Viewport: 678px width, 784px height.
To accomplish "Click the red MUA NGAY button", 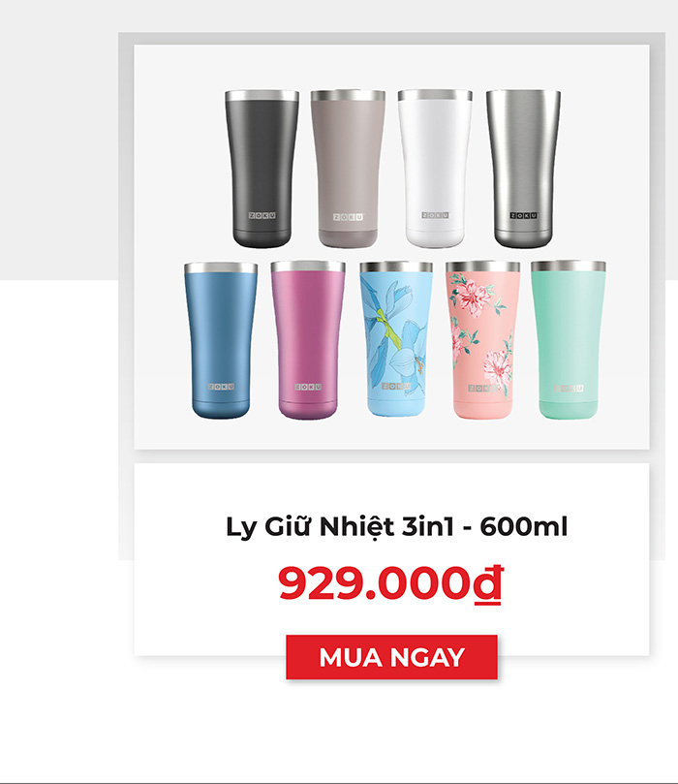I will click(391, 657).
